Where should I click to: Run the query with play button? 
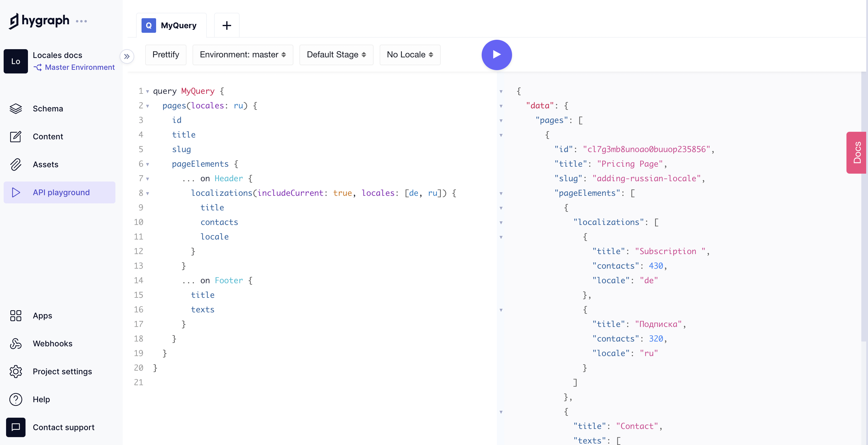click(496, 55)
